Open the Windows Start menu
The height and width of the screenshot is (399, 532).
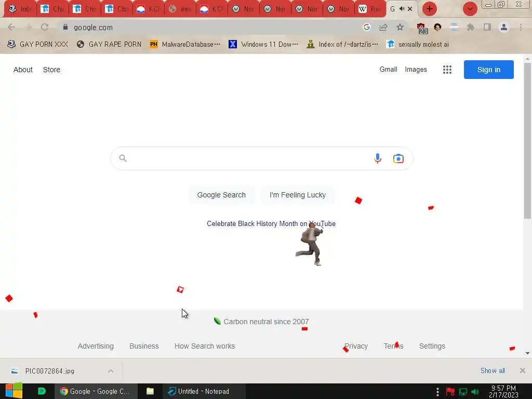(x=14, y=391)
